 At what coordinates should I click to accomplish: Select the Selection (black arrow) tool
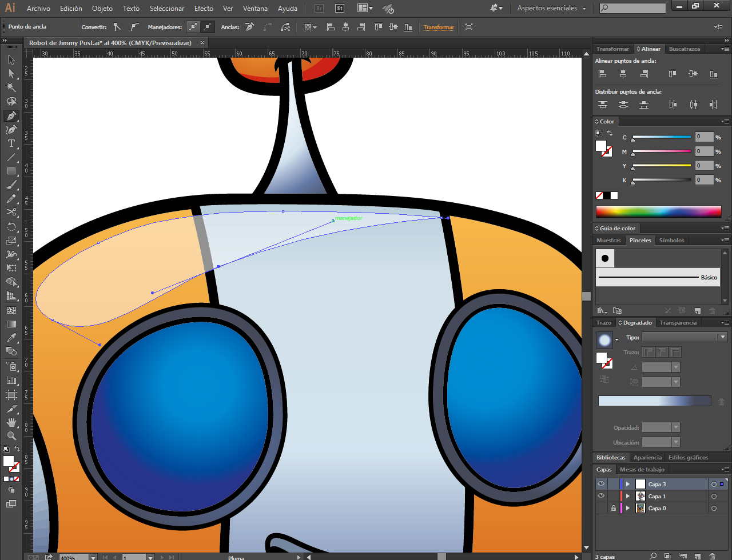[x=11, y=60]
